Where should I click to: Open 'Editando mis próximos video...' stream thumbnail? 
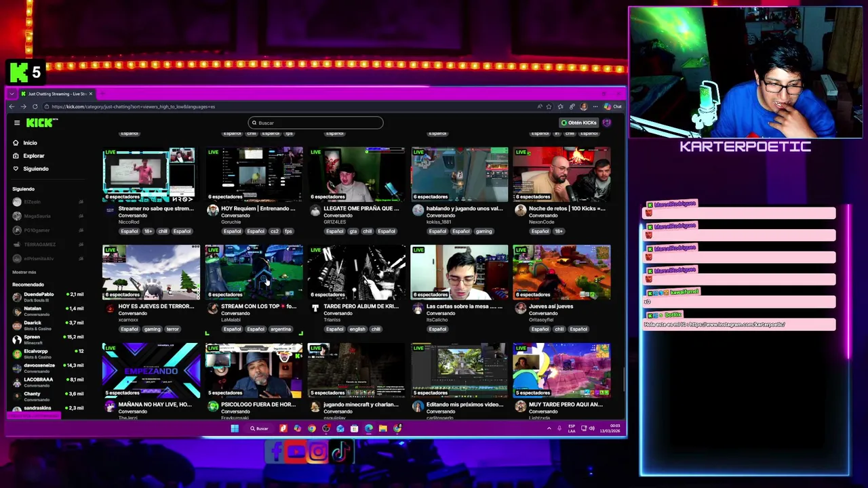click(459, 370)
